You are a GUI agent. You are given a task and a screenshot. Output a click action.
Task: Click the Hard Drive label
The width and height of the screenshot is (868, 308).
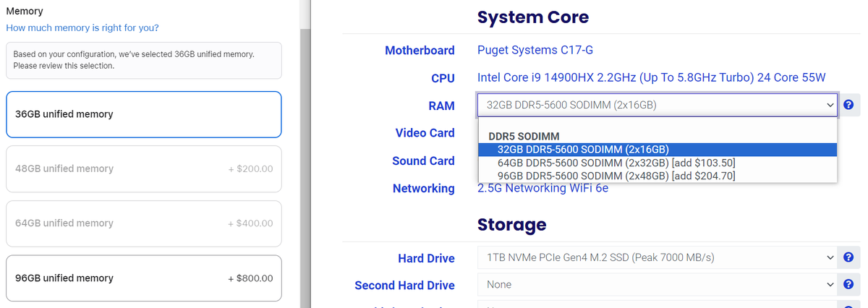[x=426, y=258]
